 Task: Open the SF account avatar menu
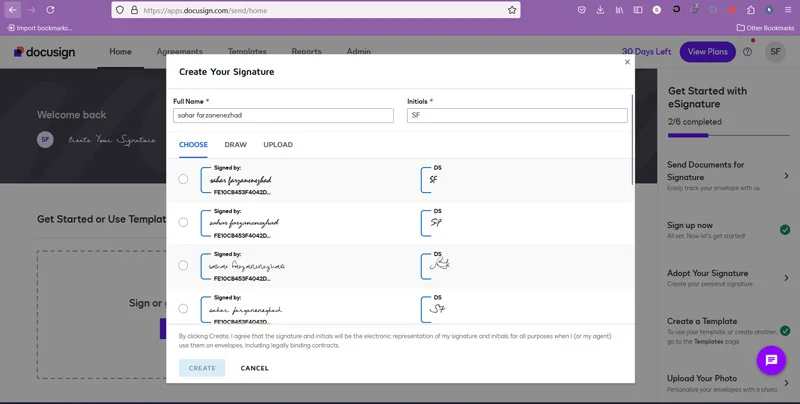pos(776,52)
